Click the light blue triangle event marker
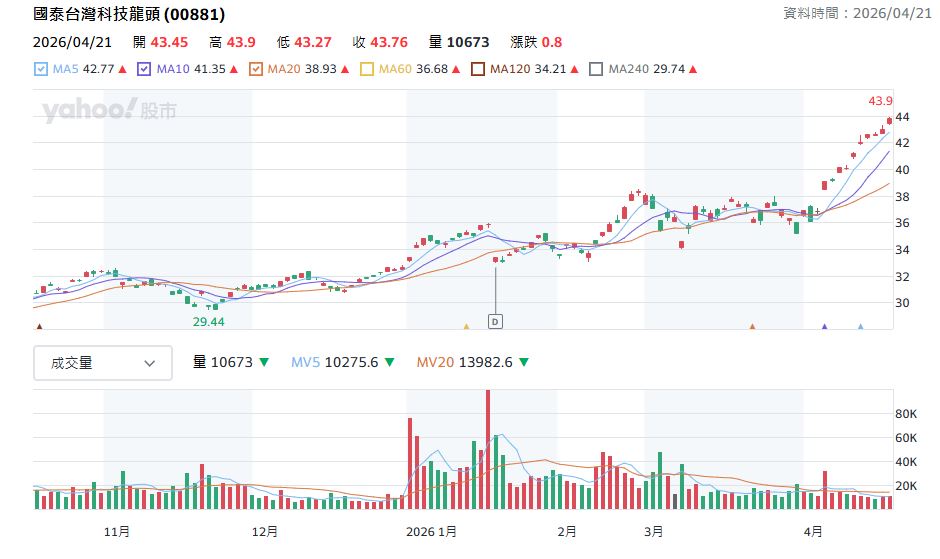Image resolution: width=940 pixels, height=559 pixels. (x=860, y=326)
